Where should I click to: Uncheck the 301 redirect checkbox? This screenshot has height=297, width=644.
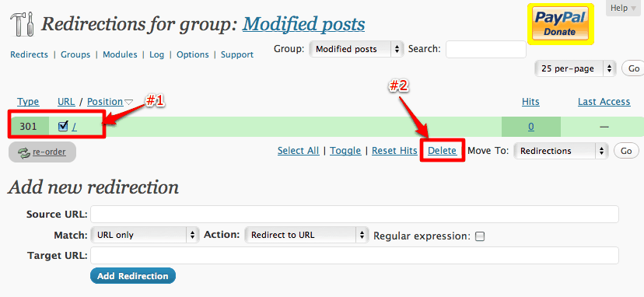pyautogui.click(x=63, y=127)
